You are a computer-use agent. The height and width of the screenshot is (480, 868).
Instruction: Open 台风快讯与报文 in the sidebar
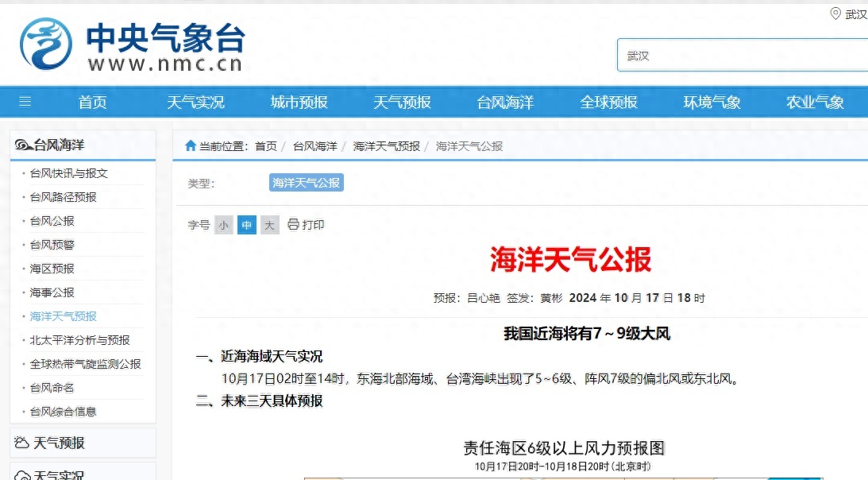pyautogui.click(x=68, y=173)
